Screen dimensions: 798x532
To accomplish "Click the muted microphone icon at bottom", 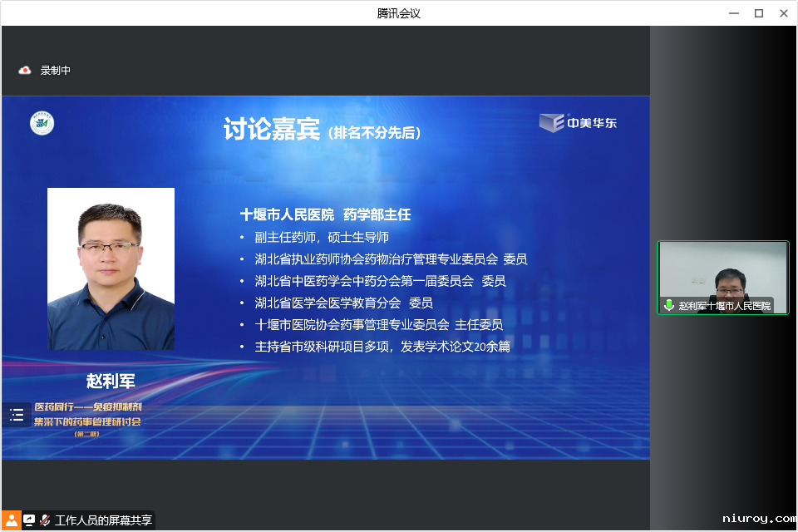I will click(x=45, y=520).
